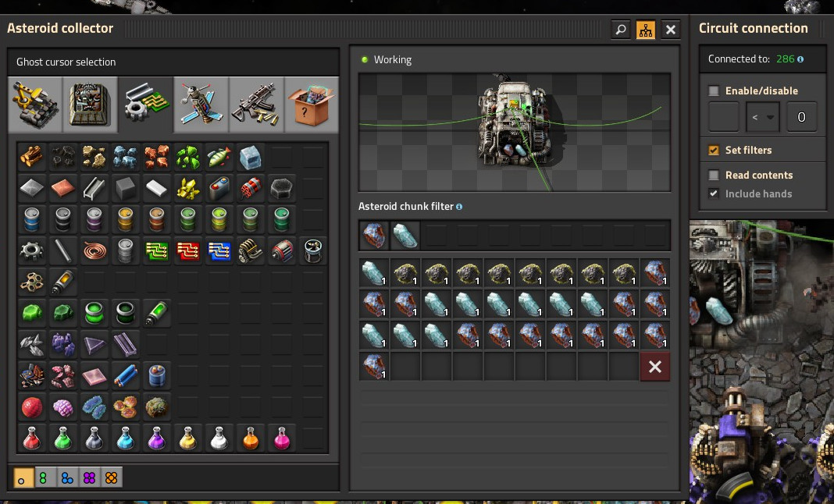Pick the green logistic science pack

click(63, 438)
